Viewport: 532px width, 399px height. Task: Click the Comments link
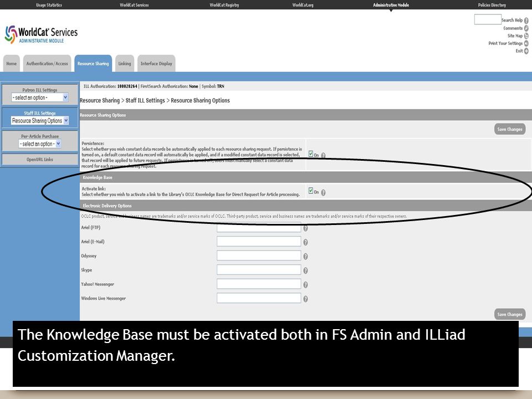(513, 28)
